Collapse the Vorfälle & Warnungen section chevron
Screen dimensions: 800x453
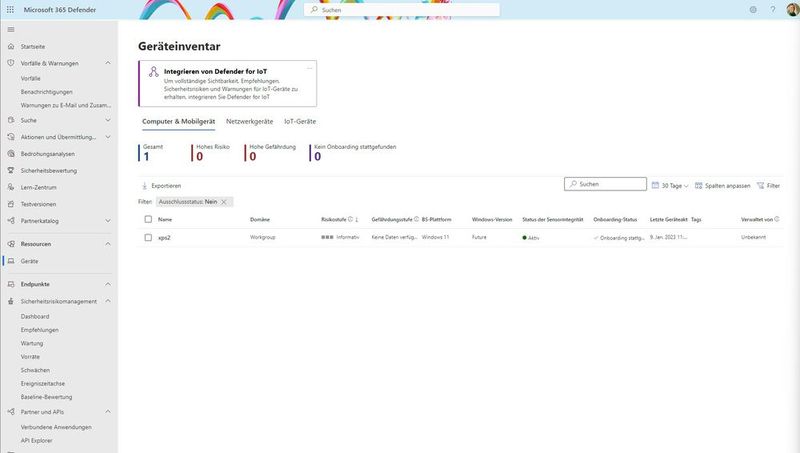(x=108, y=63)
